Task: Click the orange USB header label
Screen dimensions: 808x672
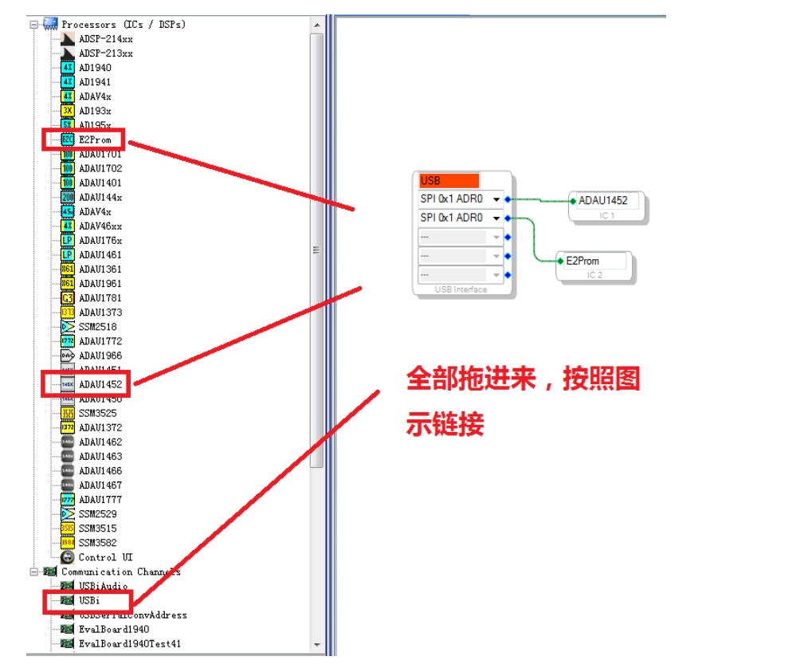Action: pos(449,181)
